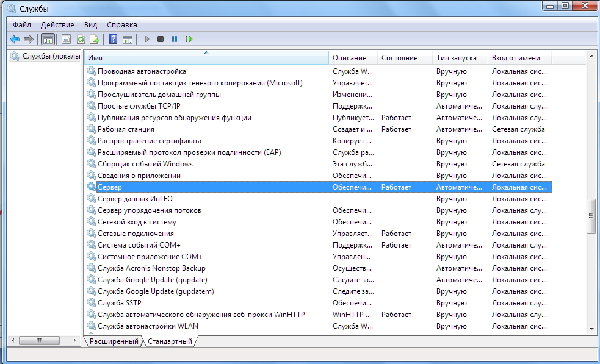600x364 pixels.
Task: Switch to the Расширенный tab
Action: pyautogui.click(x=114, y=341)
